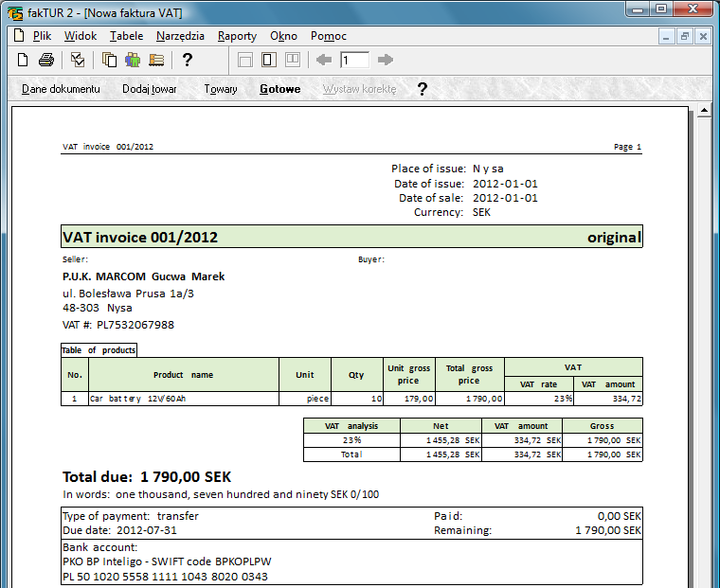Close the inner document window

(703, 36)
